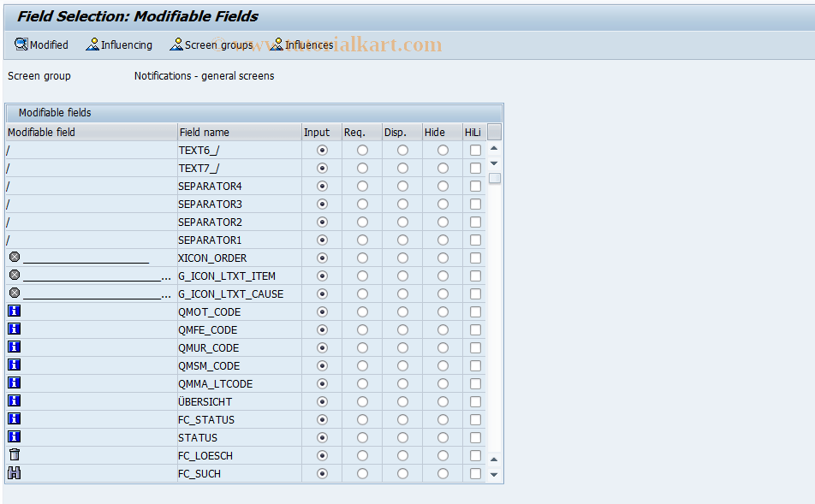Select the Hide radio for SEPARATOR1
The width and height of the screenshot is (815, 504).
[442, 240]
